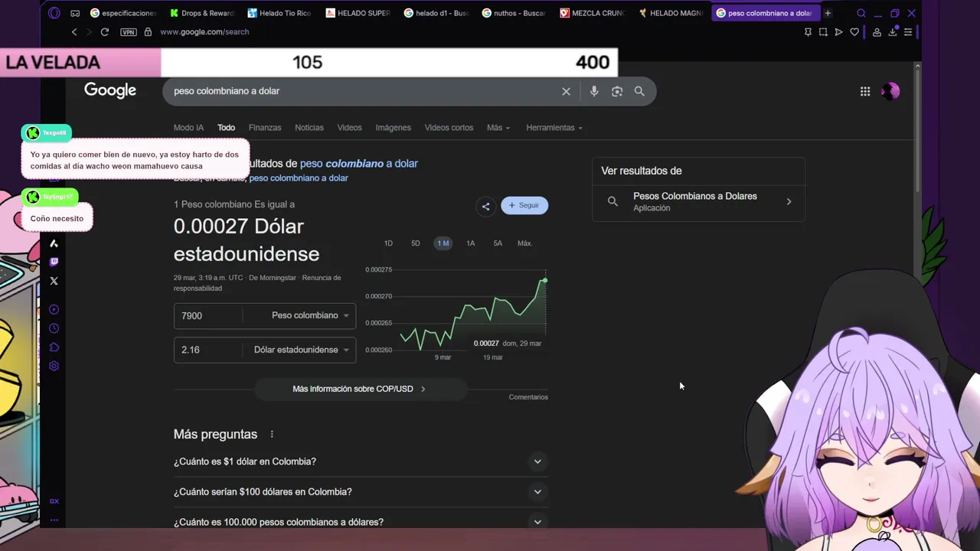Open Pesos Colombianos a Dolares app result
Image resolution: width=980 pixels, height=551 pixels.
[x=698, y=202]
